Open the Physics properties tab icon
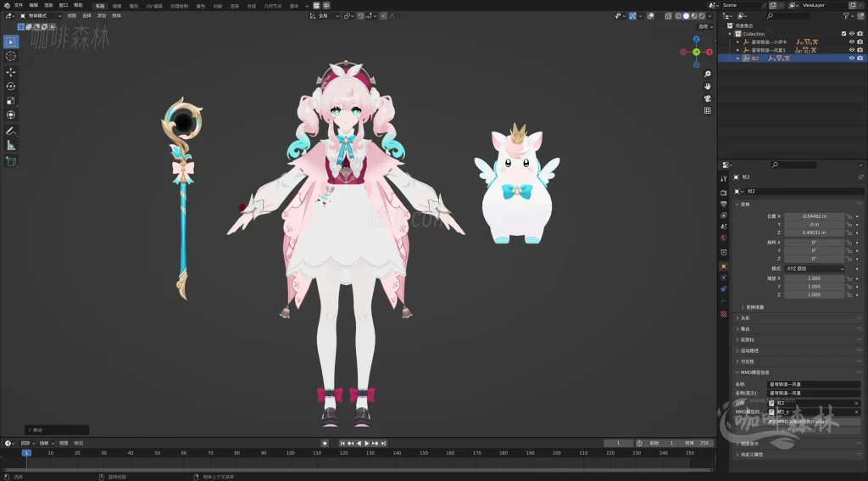This screenshot has height=481, width=868. click(x=724, y=277)
